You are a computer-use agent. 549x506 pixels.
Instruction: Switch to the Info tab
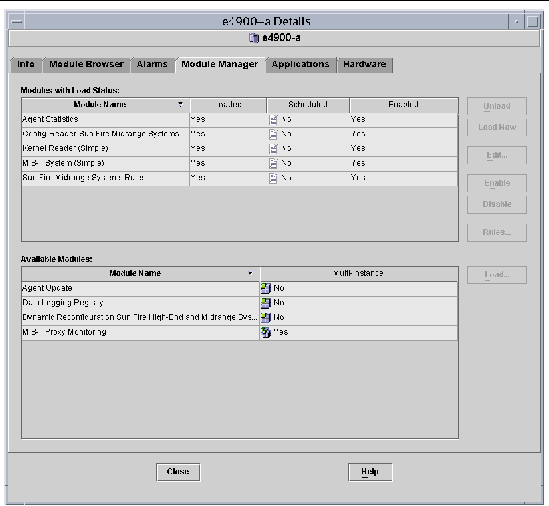click(x=26, y=64)
